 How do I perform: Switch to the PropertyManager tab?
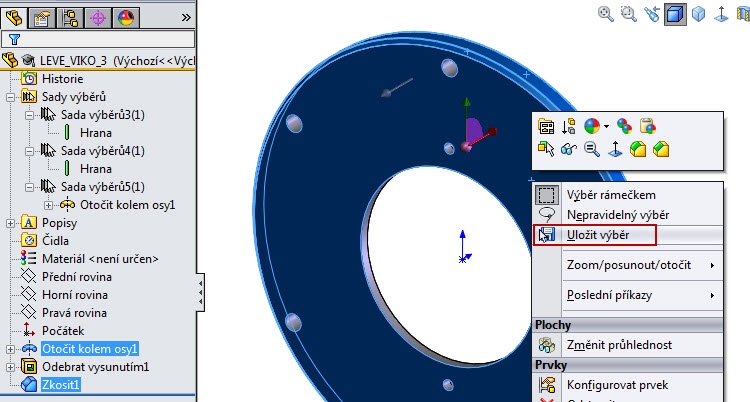click(43, 16)
